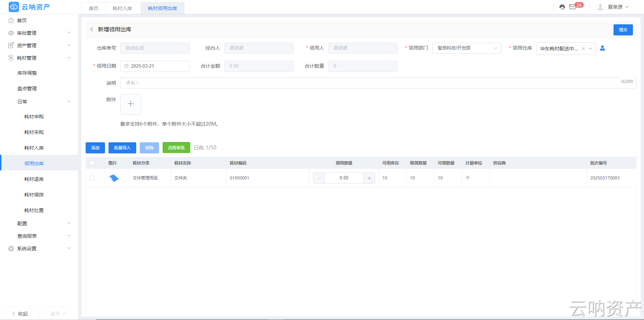This screenshot has width=644, height=320.
Task: Open 耗材采购 menu item
Action: [x=34, y=132]
